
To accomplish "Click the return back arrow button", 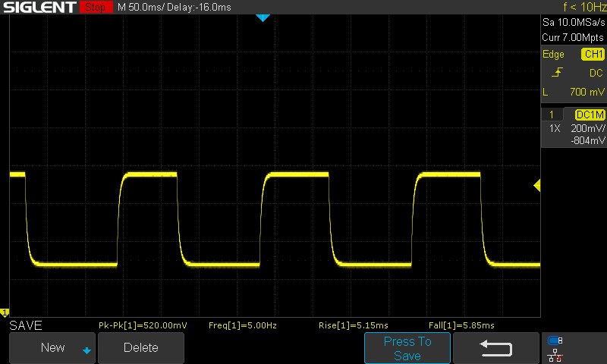I will pos(496,348).
